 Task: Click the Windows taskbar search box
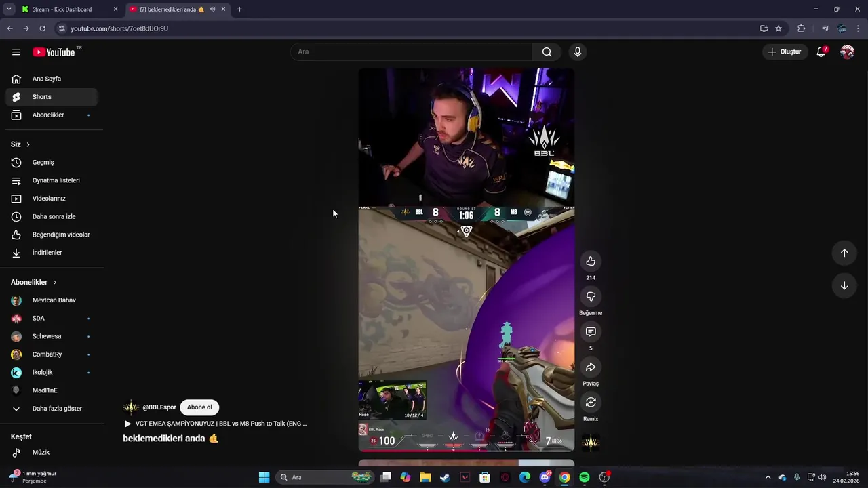[x=326, y=477]
